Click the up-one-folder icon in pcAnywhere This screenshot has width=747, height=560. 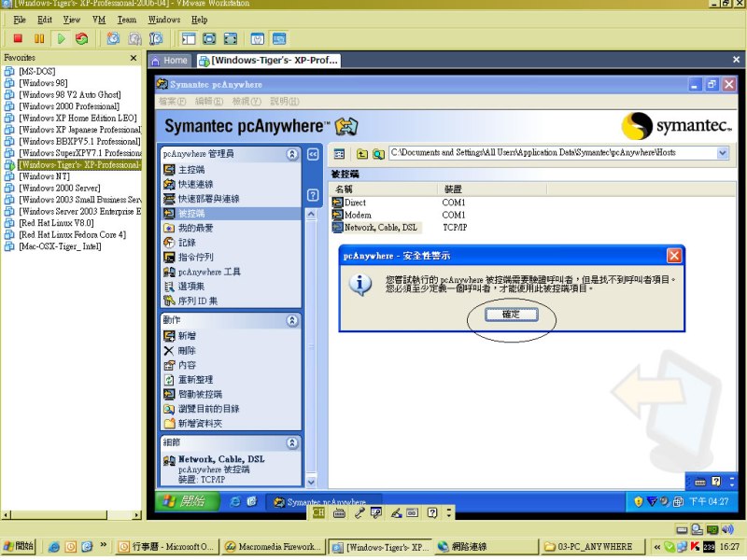coord(362,154)
